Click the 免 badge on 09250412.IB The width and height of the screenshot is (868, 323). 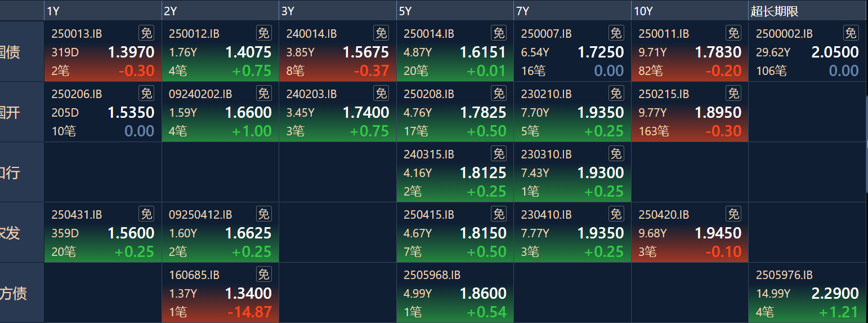[x=263, y=214]
